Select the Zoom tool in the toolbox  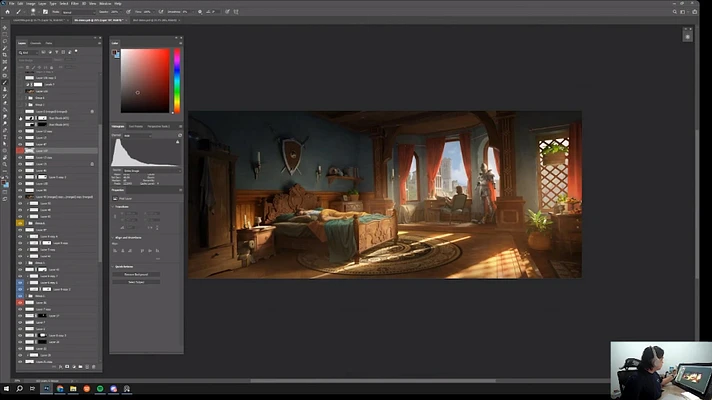5,164
